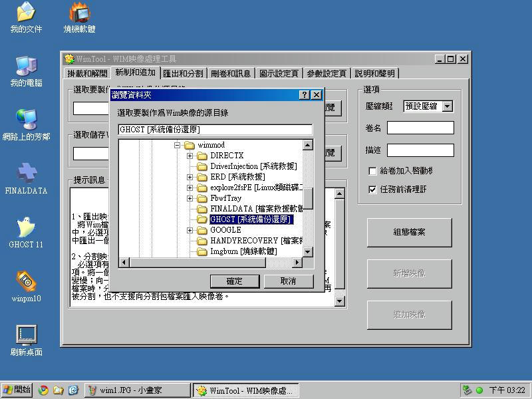Click 取消 button in browse dialog
The height and width of the screenshot is (399, 532).
pos(289,281)
